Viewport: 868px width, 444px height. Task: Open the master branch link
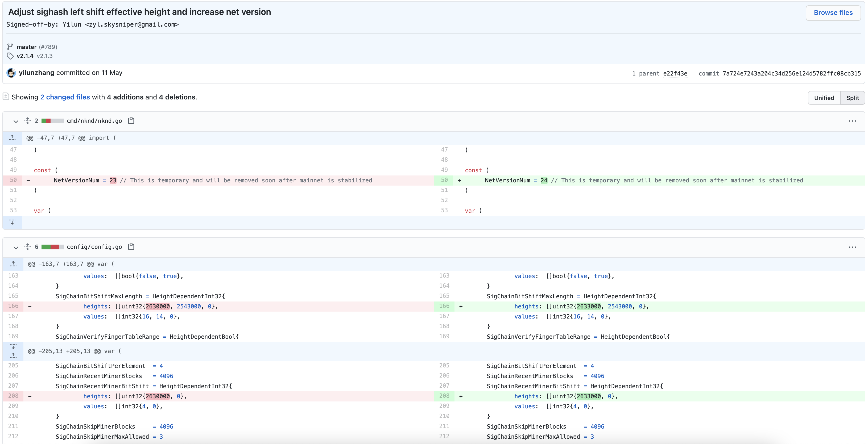(x=26, y=47)
